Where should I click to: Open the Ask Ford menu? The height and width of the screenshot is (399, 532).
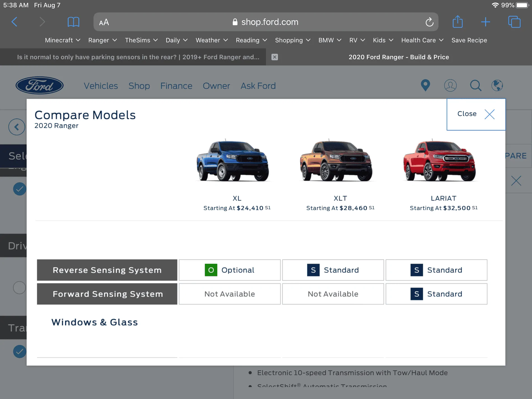coord(258,86)
